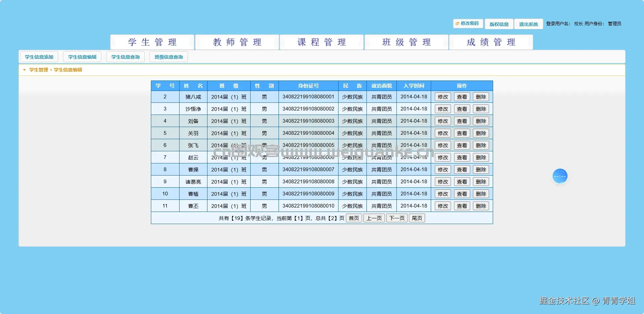
Task: View 曹植 record
Action: (462, 194)
